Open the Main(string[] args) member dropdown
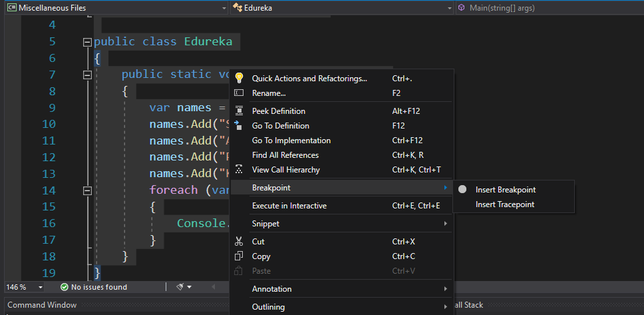Screen dimensions: 644x315 pyautogui.click(x=550, y=7)
